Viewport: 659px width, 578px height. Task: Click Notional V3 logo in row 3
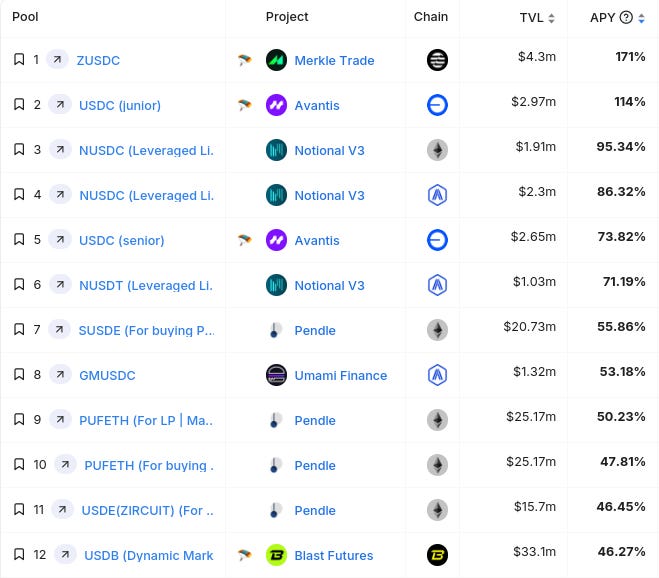click(x=276, y=150)
